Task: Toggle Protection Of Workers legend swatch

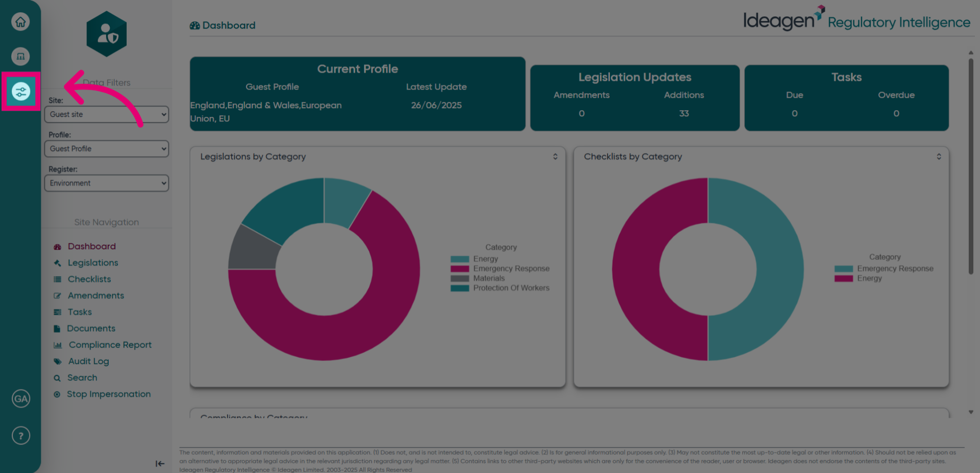Action: coord(459,288)
